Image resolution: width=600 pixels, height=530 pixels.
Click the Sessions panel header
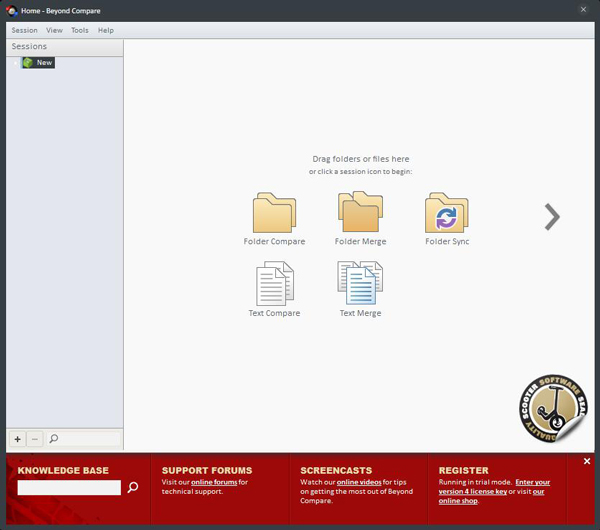point(65,47)
